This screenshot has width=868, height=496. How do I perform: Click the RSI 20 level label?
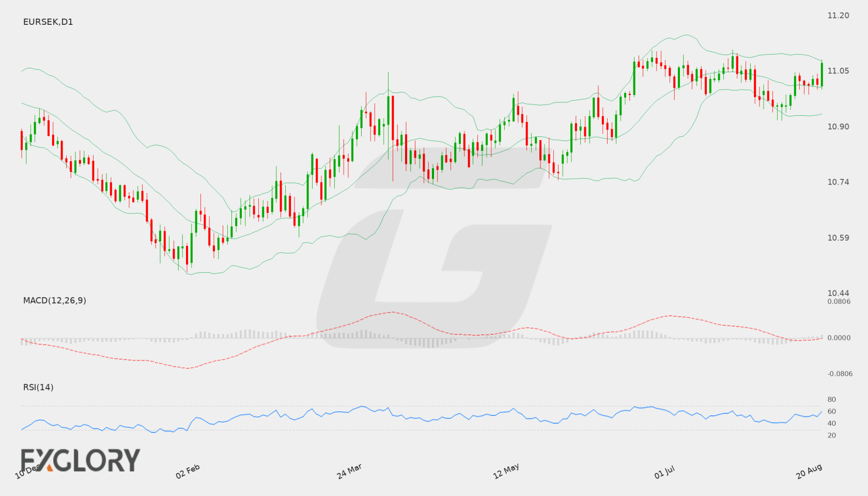832,435
